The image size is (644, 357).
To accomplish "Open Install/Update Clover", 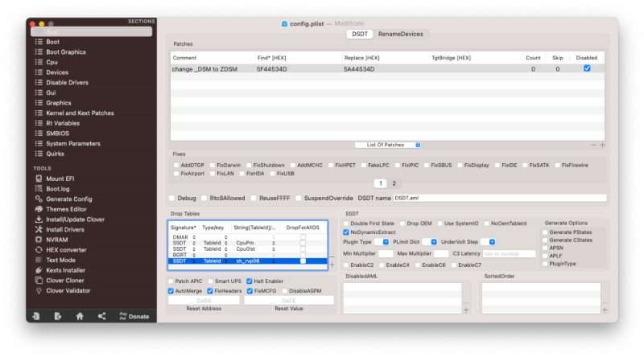I will (75, 220).
